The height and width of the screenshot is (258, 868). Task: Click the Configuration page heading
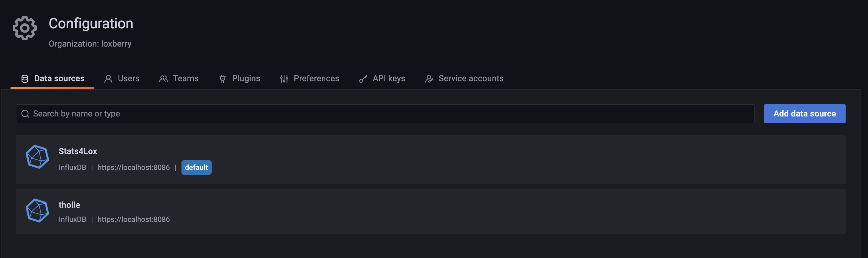pyautogui.click(x=91, y=24)
